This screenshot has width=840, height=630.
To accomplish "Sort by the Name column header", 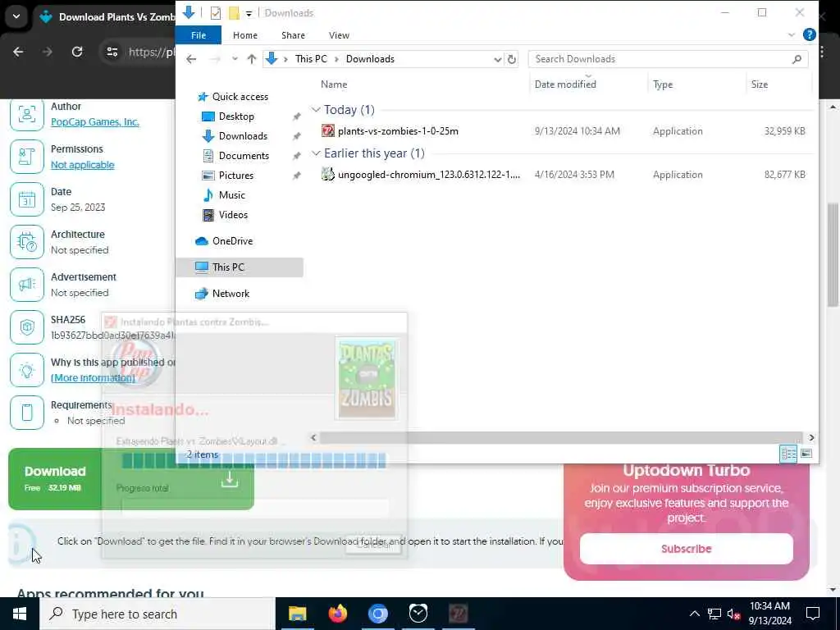I will point(334,84).
